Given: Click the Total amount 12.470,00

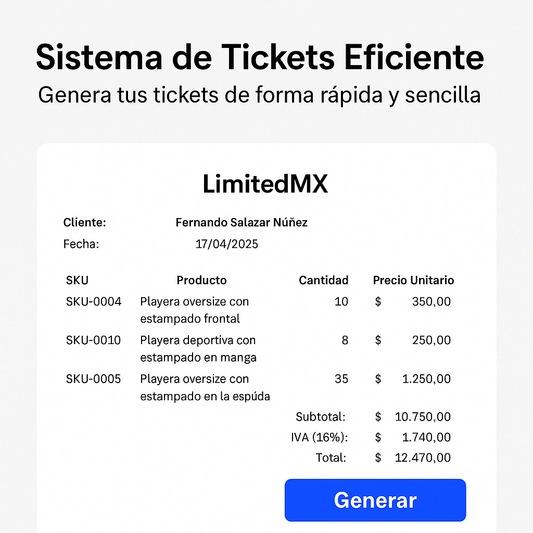Looking at the screenshot, I should point(423,458).
